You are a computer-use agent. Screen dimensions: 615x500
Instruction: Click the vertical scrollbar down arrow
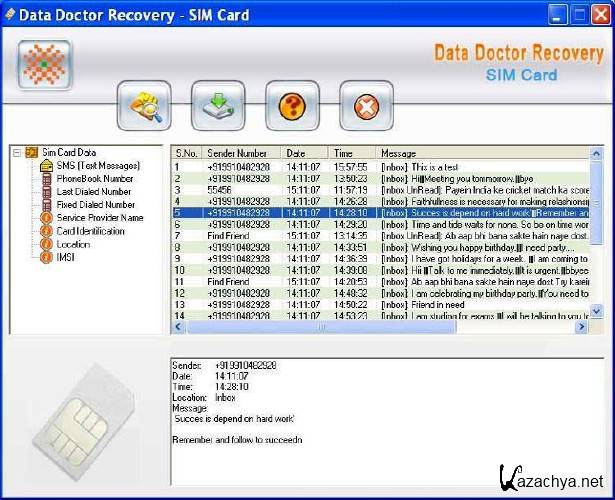pyautogui.click(x=597, y=313)
